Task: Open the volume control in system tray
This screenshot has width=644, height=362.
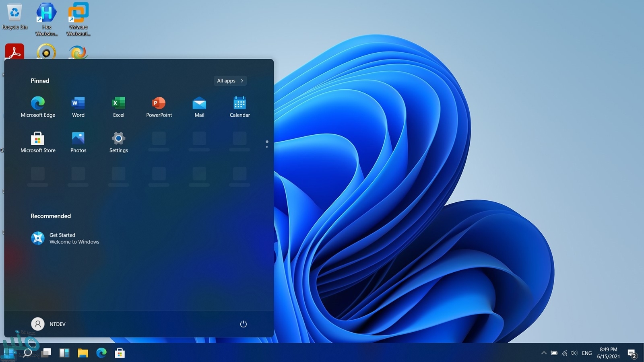Action: 574,353
